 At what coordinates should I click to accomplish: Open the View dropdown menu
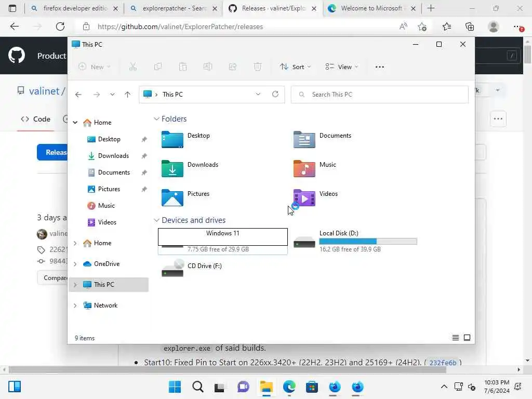click(341, 67)
